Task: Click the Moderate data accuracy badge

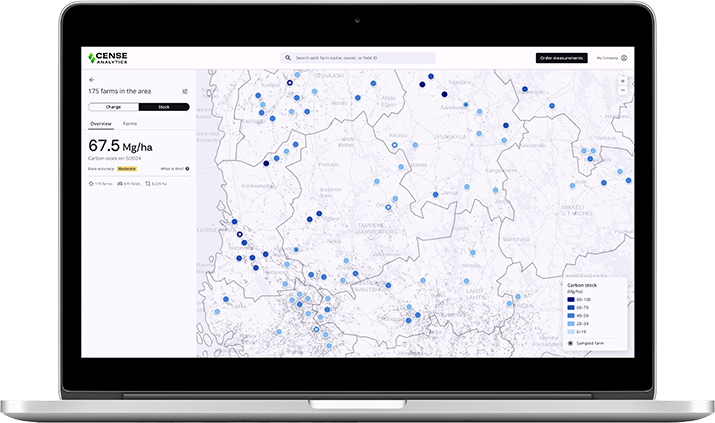Action: 127,169
